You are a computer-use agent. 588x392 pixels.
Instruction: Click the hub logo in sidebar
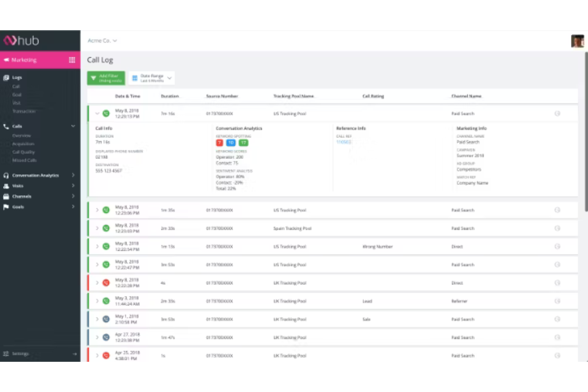coord(21,41)
